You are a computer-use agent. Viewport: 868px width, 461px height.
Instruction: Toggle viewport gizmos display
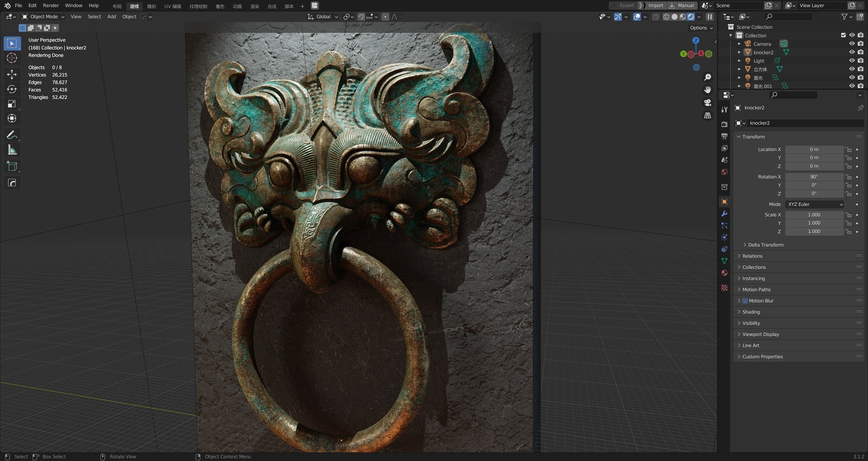coord(618,17)
